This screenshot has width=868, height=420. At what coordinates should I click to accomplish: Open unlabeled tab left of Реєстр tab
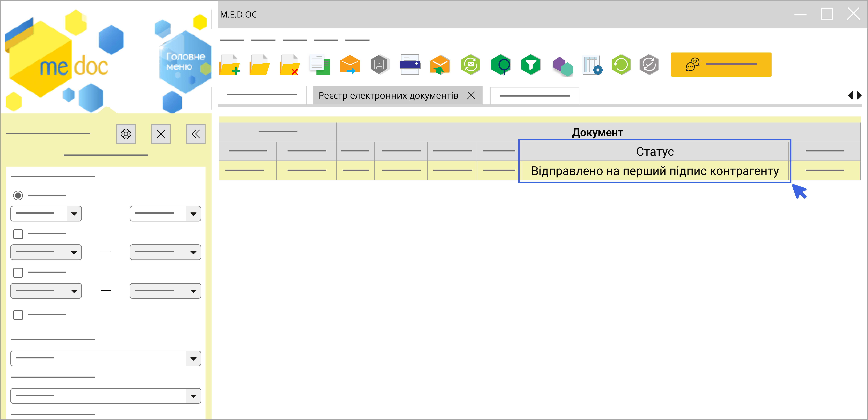262,95
